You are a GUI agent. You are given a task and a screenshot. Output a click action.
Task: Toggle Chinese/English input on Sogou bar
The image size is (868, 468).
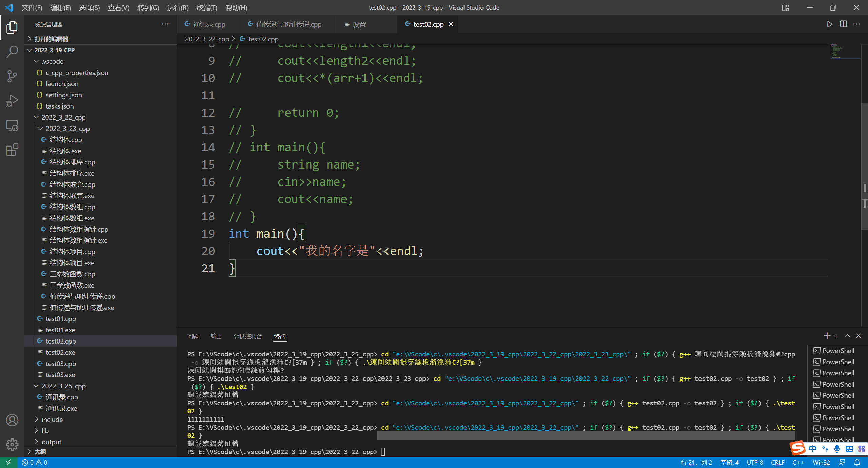coord(813,448)
